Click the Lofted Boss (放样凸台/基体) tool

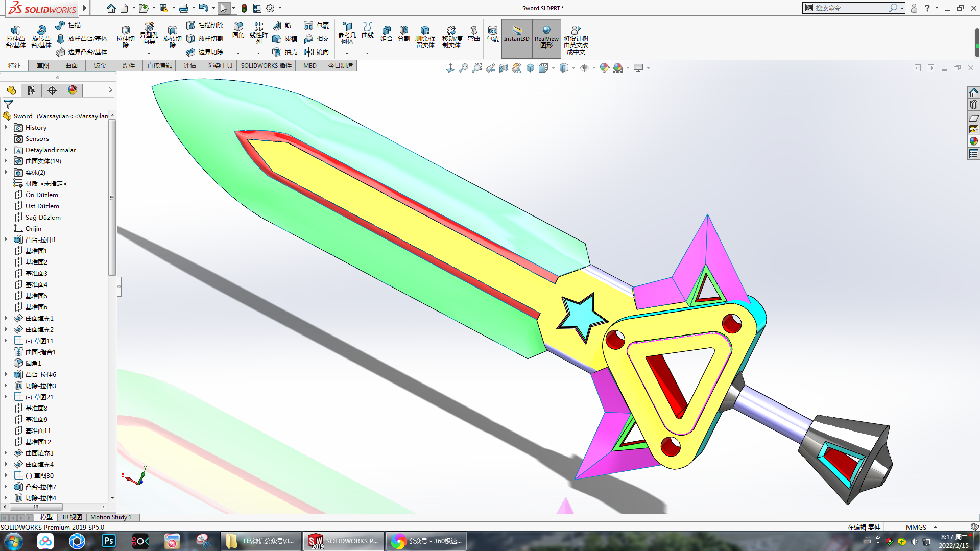tap(82, 38)
